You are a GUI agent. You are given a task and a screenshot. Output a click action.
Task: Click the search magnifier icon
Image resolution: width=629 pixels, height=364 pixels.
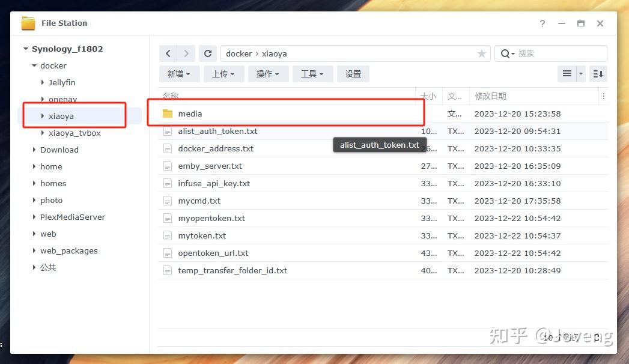point(508,53)
